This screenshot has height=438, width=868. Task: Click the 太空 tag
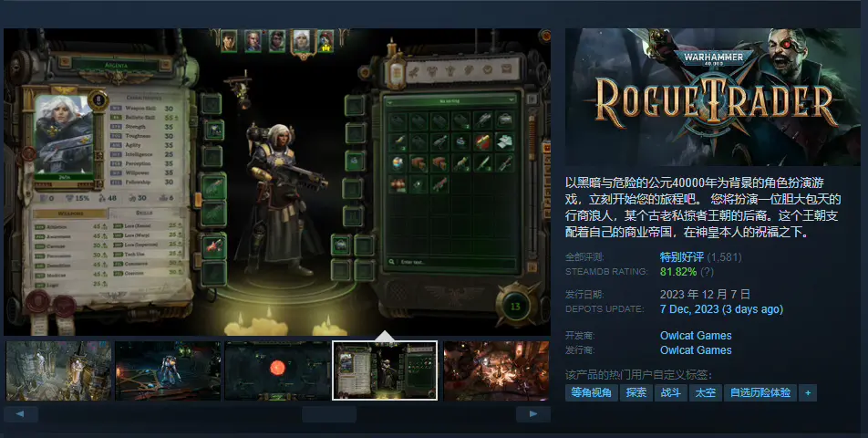click(705, 392)
